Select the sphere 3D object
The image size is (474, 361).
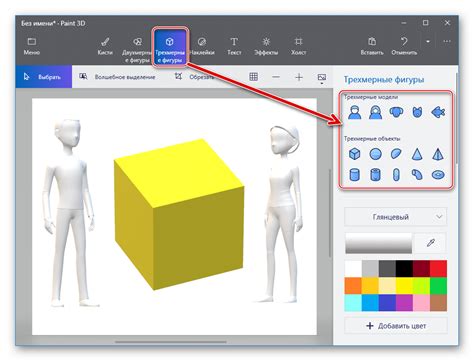coord(376,154)
